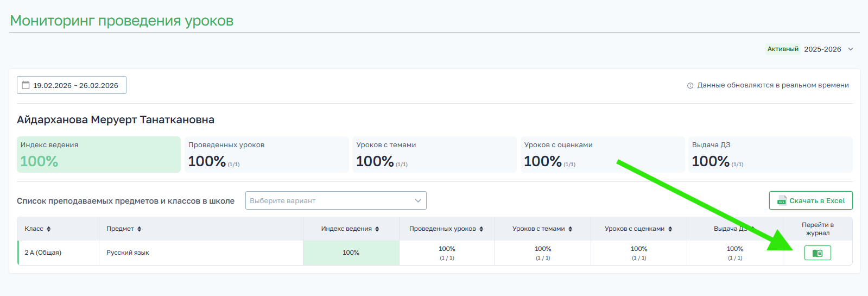Select the 2 А (Общая) table row

43,253
